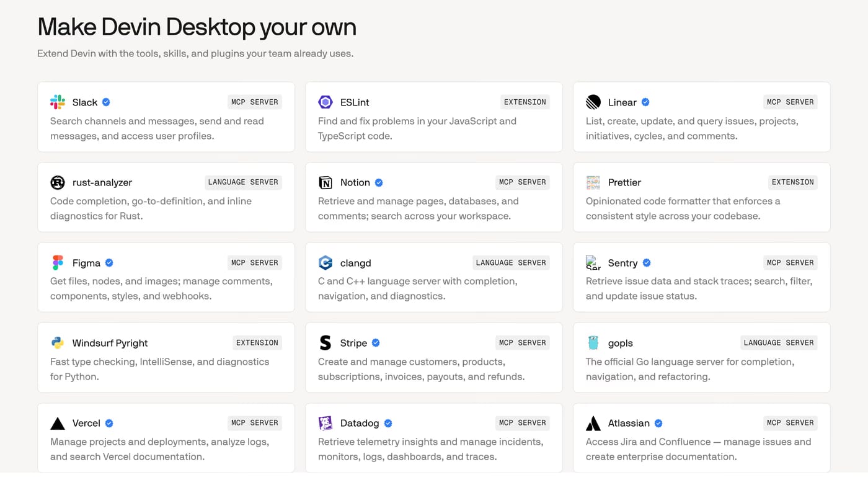Select the clangd card title

(x=356, y=263)
